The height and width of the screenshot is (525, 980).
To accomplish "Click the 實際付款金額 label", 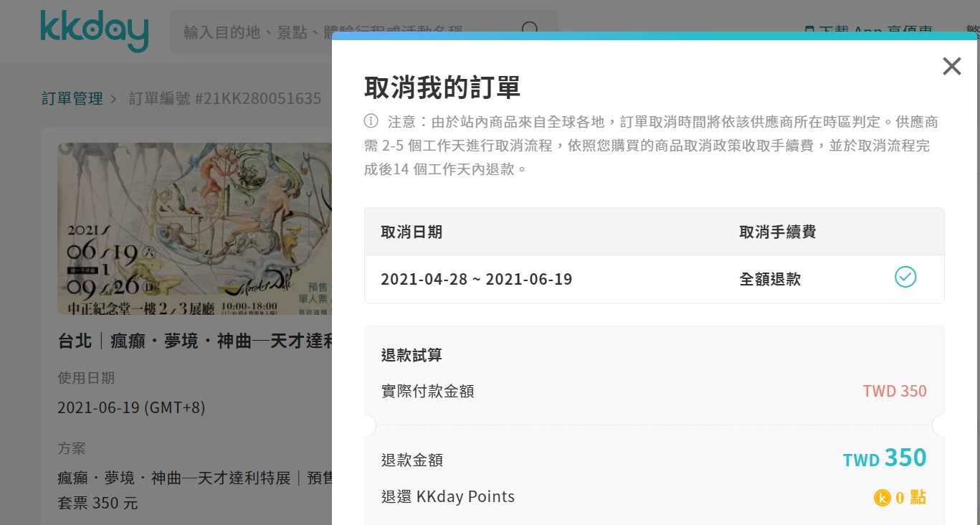I will click(427, 391).
